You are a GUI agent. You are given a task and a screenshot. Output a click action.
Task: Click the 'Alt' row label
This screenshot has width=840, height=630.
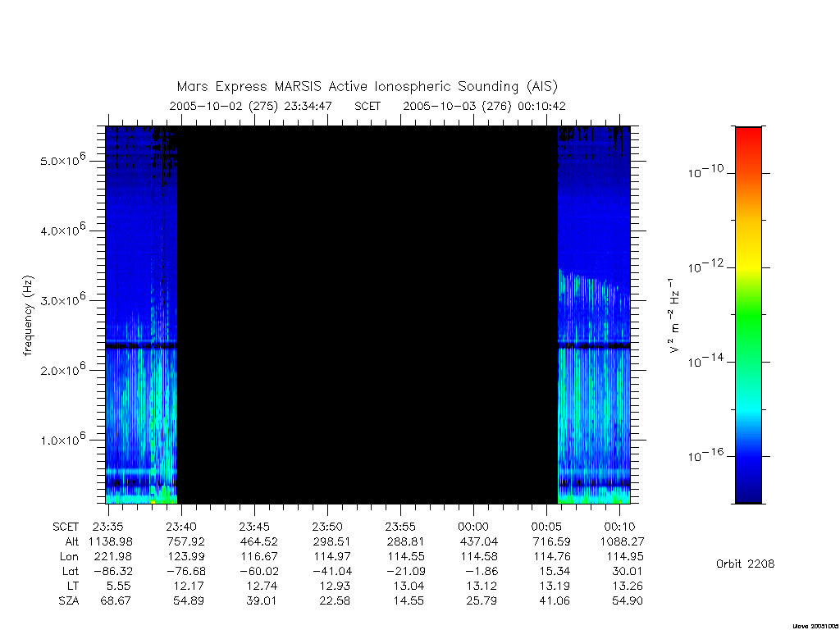(71, 541)
